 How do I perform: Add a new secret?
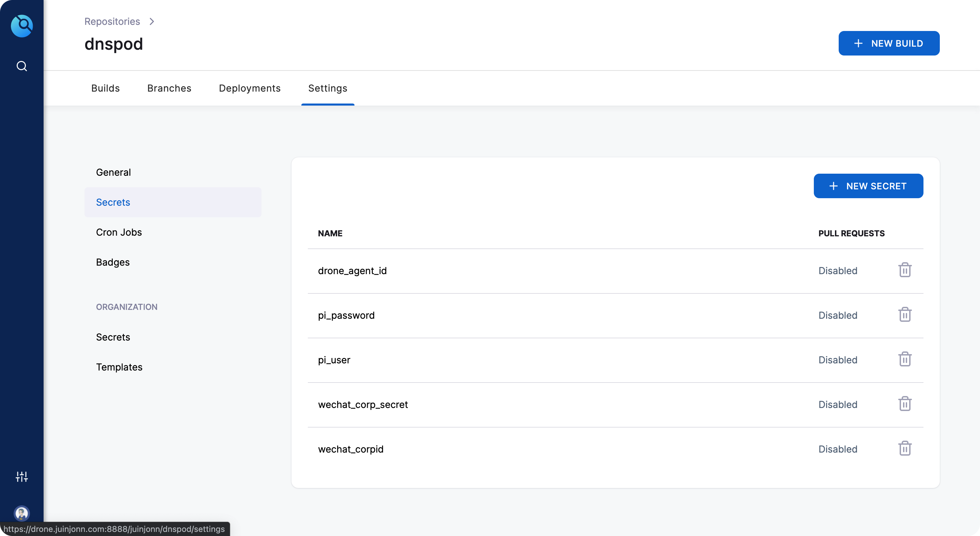[x=869, y=186]
